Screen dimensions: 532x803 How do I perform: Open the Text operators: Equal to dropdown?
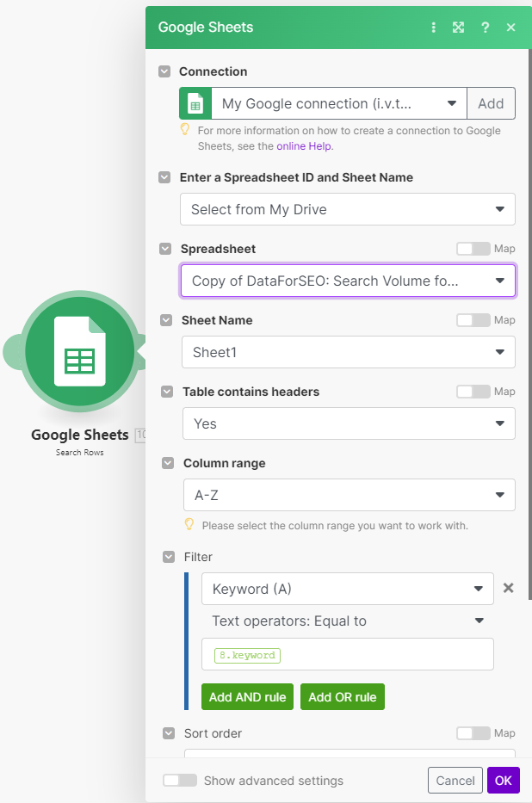(348, 621)
